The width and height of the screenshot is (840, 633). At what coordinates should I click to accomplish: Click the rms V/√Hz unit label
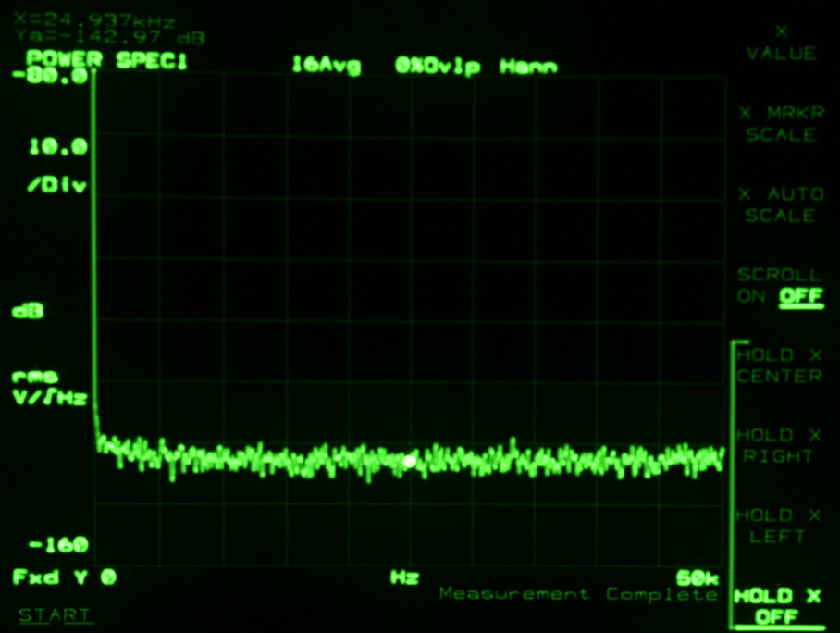[49, 388]
